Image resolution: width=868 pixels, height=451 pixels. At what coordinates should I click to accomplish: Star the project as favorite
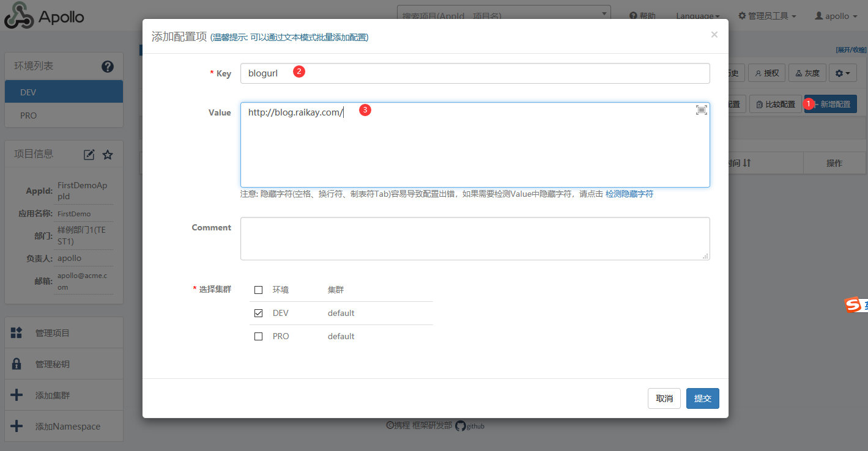tap(108, 155)
